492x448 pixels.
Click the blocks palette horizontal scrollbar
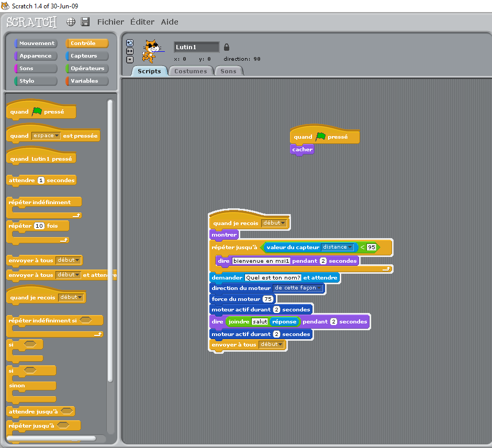pyautogui.click(x=51, y=438)
